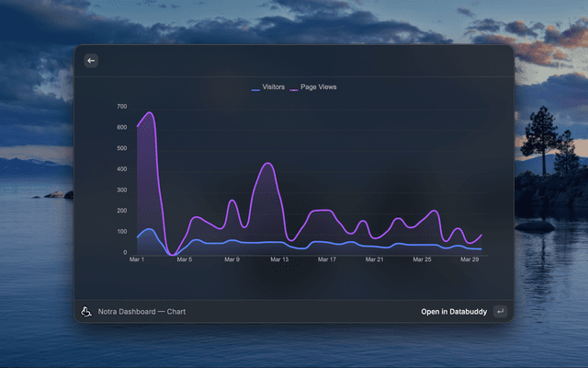Open in Databuddy
588x368 pixels.
(x=454, y=312)
